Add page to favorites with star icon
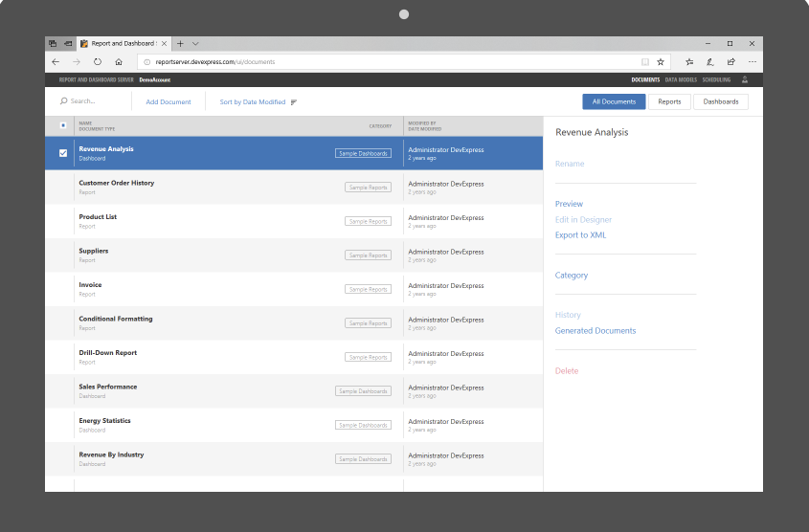 click(661, 62)
